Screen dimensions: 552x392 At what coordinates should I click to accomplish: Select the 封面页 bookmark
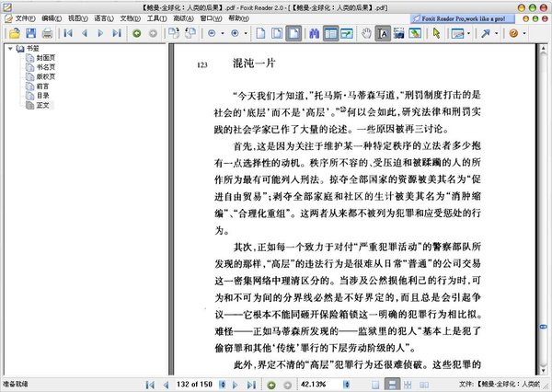click(x=46, y=58)
